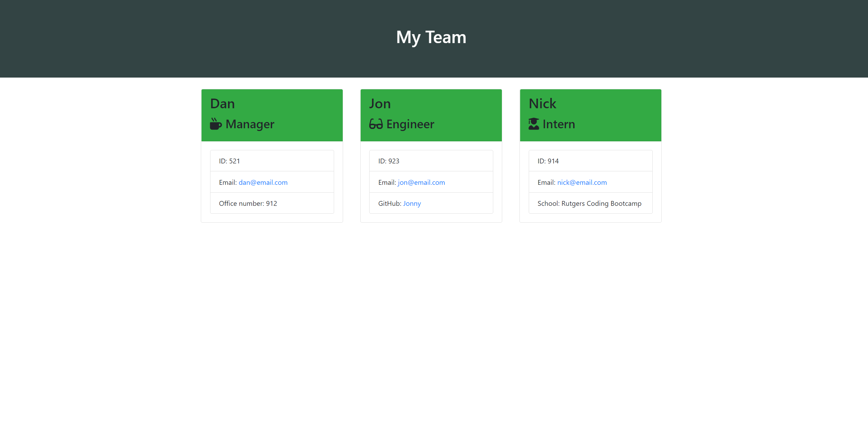Visit the Jonny GitHub profile link
The image size is (868, 443).
412,204
